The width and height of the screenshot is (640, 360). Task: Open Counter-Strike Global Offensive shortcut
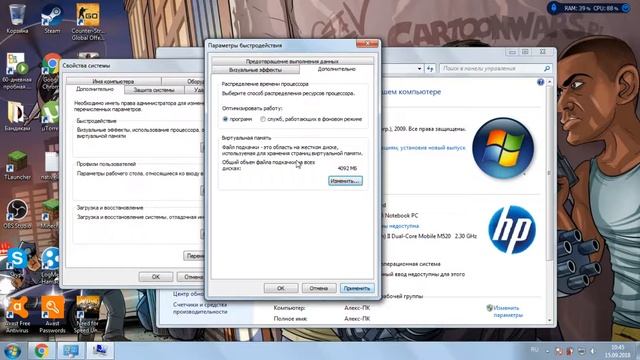(x=87, y=21)
